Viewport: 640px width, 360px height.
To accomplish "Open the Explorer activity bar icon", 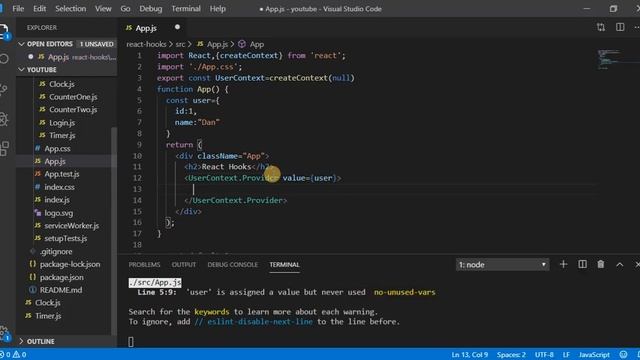I will (3, 31).
